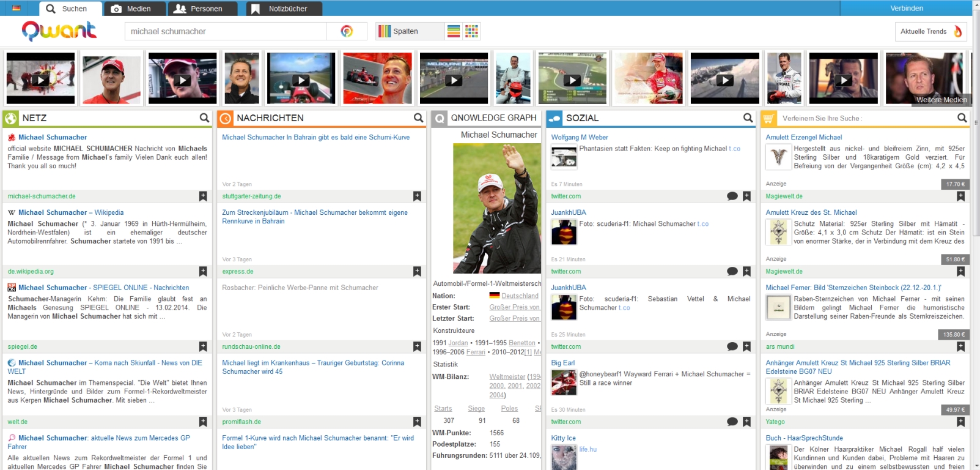Play the first media video thumbnail

pyautogui.click(x=40, y=78)
